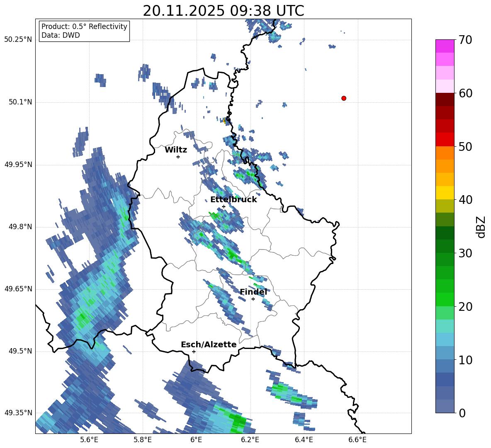Click the yellow swatch just above 40 dBZ

click(x=445, y=193)
